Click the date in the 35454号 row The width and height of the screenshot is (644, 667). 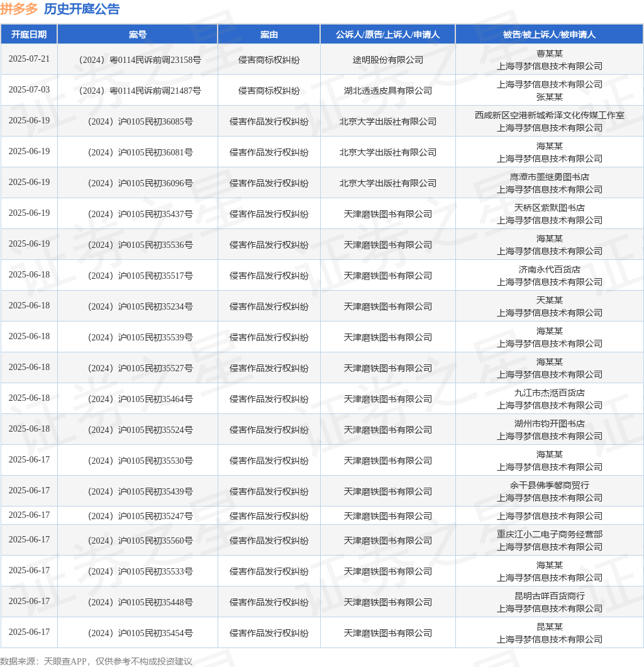click(x=29, y=632)
